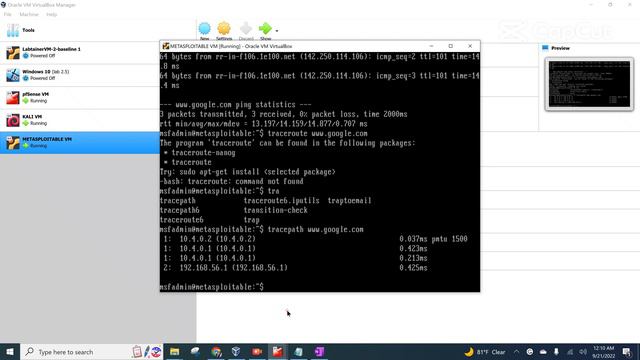Open the notifications action center icon
The height and width of the screenshot is (360, 640).
tap(627, 352)
